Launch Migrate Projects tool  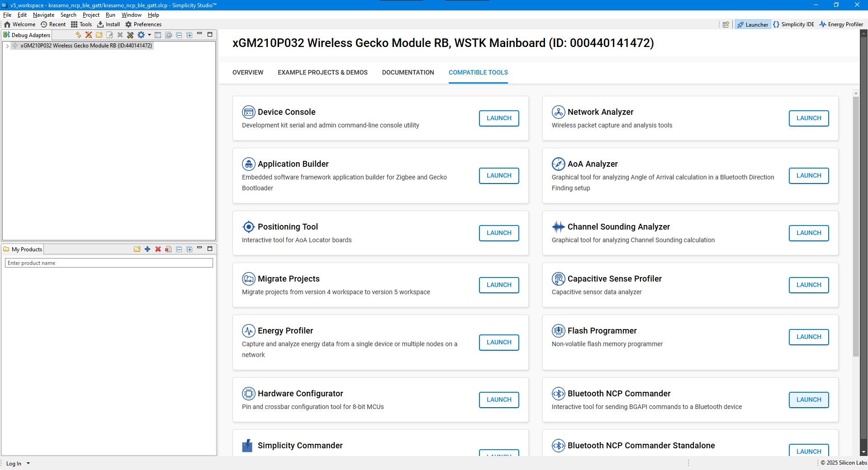point(499,285)
